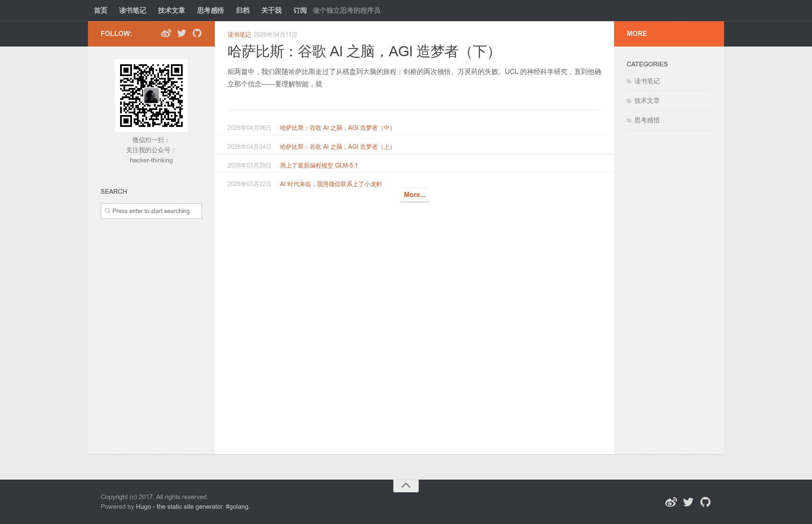This screenshot has width=812, height=524.
Task: Click the date 2026年04月06日 in the post list
Action: (250, 128)
